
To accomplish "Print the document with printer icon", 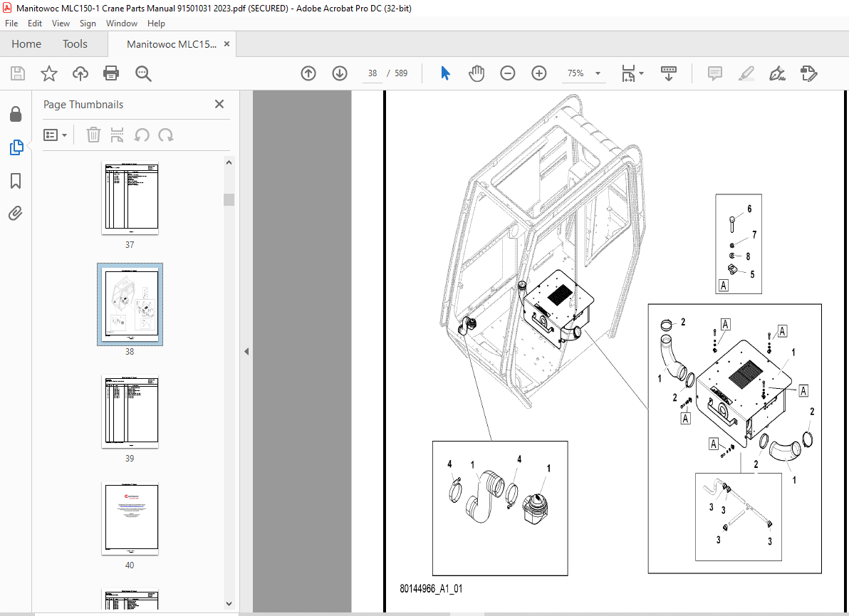I will click(x=111, y=73).
